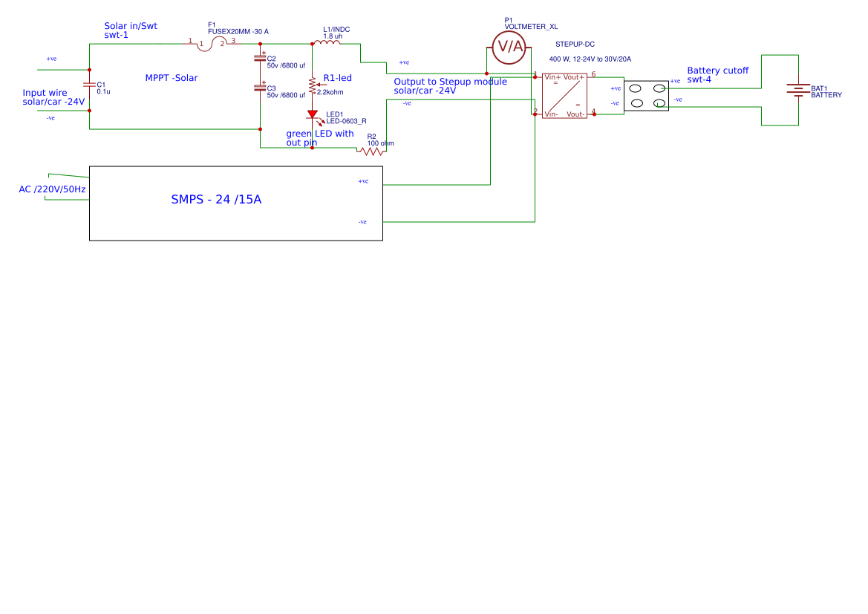This screenshot has height=614, width=868.
Task: Click the 'green LED with out pin' note
Action: point(319,138)
